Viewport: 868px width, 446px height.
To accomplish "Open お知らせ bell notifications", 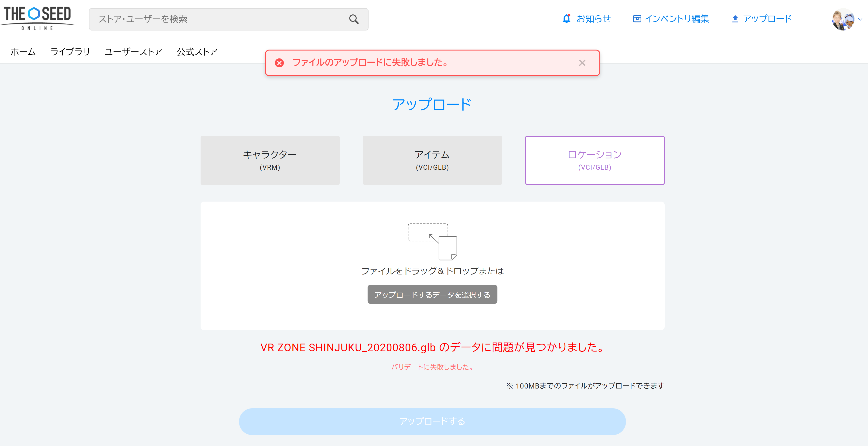I will 566,19.
